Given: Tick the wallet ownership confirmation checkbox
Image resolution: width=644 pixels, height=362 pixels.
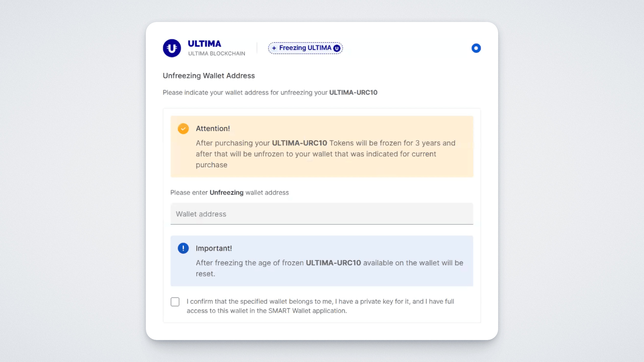Looking at the screenshot, I should point(175,302).
